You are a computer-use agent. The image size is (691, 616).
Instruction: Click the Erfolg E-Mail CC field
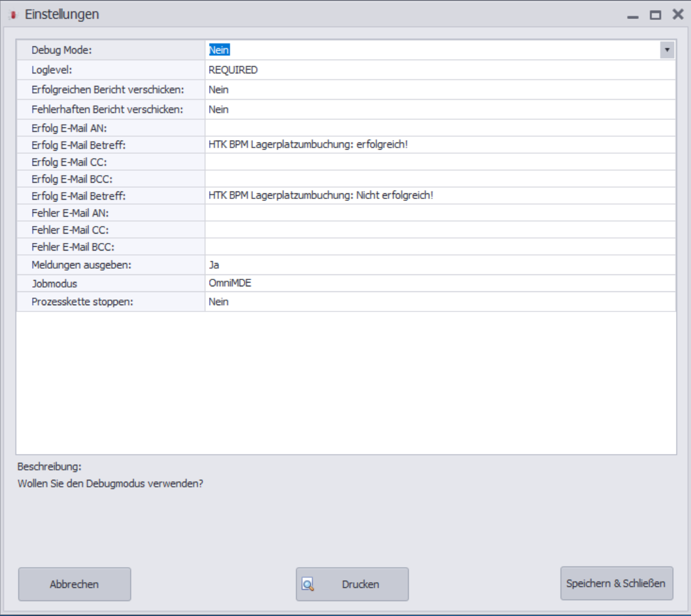tap(440, 162)
